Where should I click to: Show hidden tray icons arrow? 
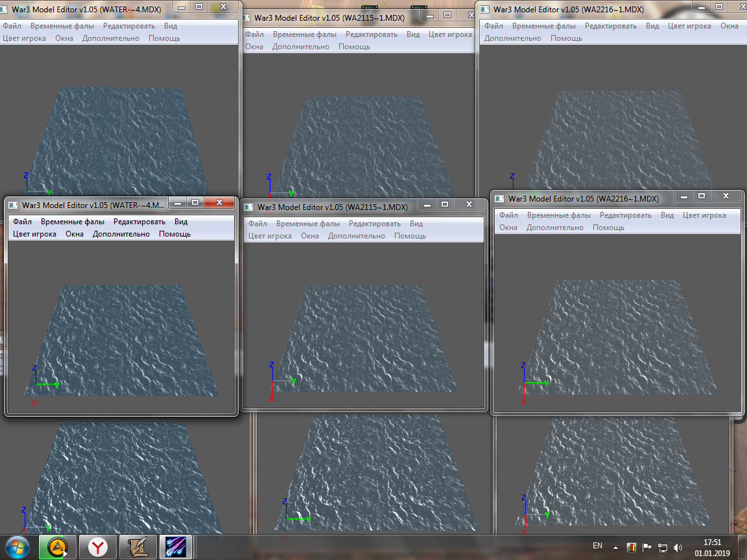click(x=615, y=548)
